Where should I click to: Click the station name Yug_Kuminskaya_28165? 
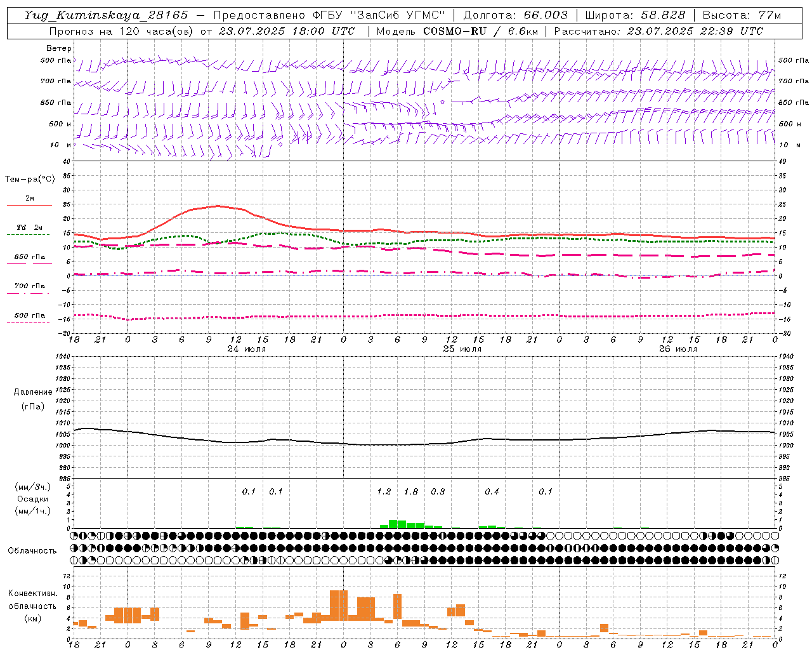point(106,15)
